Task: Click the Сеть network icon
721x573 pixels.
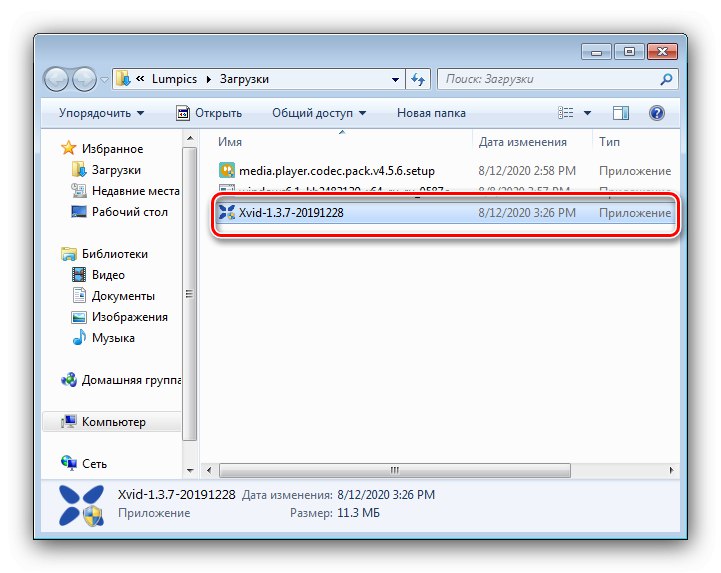Action: 69,463
